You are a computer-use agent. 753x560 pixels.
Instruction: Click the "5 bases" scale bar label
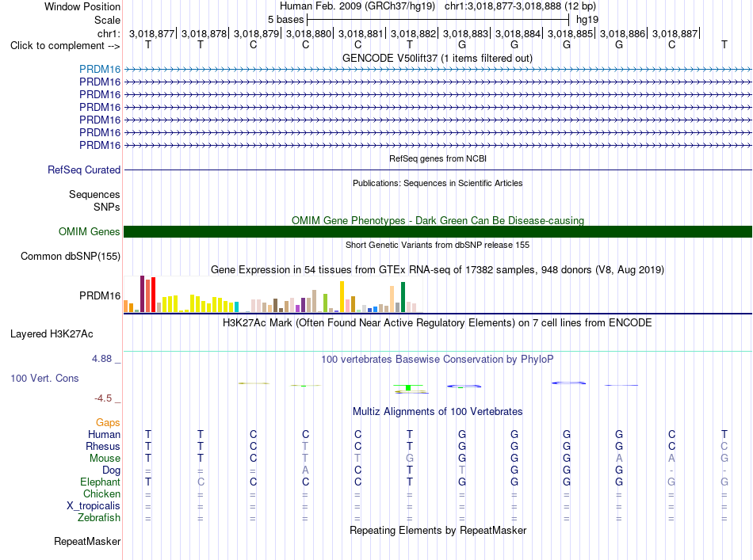[x=285, y=20]
